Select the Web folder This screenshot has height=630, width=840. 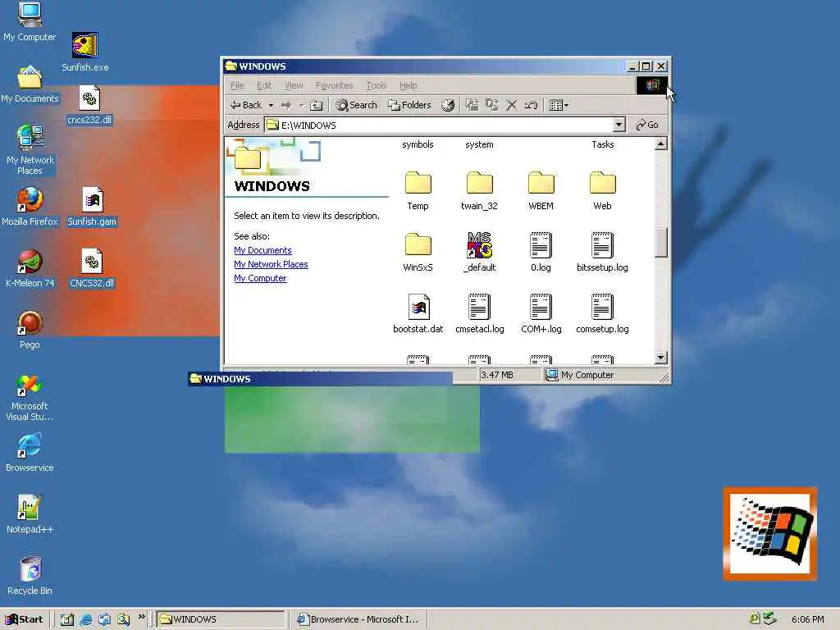603,190
